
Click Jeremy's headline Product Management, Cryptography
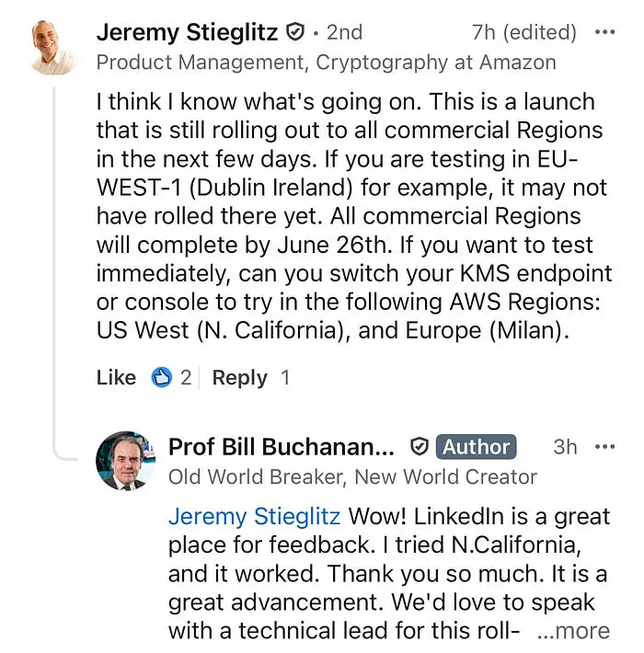[326, 63]
